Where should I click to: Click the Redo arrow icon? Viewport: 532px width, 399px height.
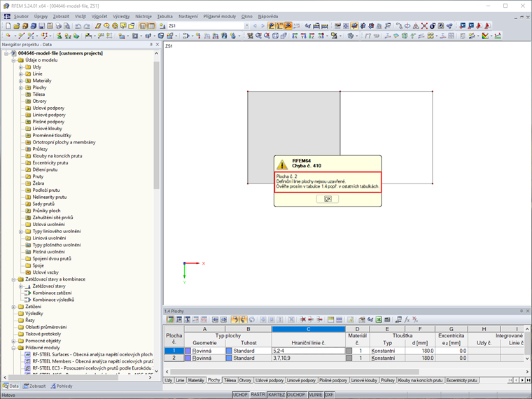(87, 26)
